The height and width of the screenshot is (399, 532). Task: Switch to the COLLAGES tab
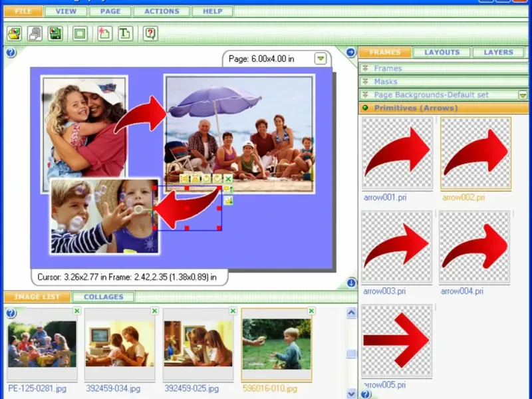[104, 297]
